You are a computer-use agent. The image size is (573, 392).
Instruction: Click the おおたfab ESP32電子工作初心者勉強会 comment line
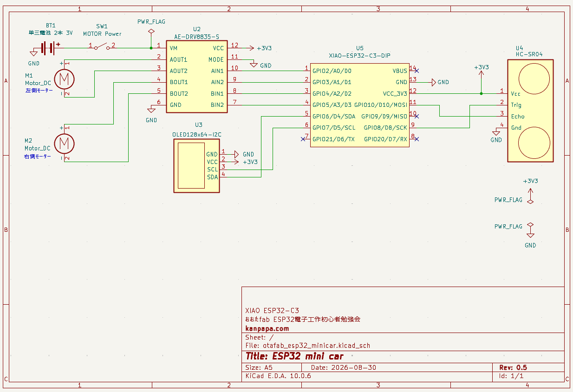(303, 319)
